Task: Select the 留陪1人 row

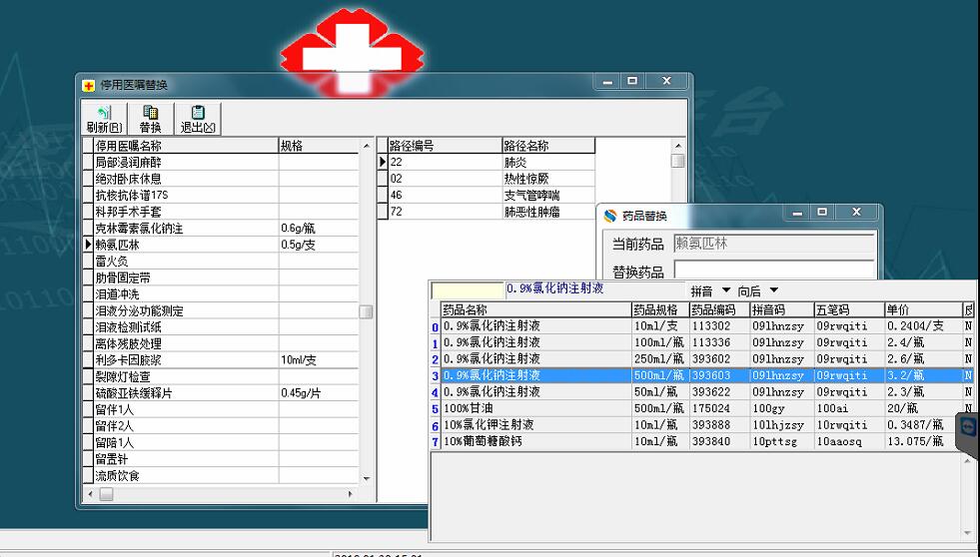Action: click(x=221, y=443)
